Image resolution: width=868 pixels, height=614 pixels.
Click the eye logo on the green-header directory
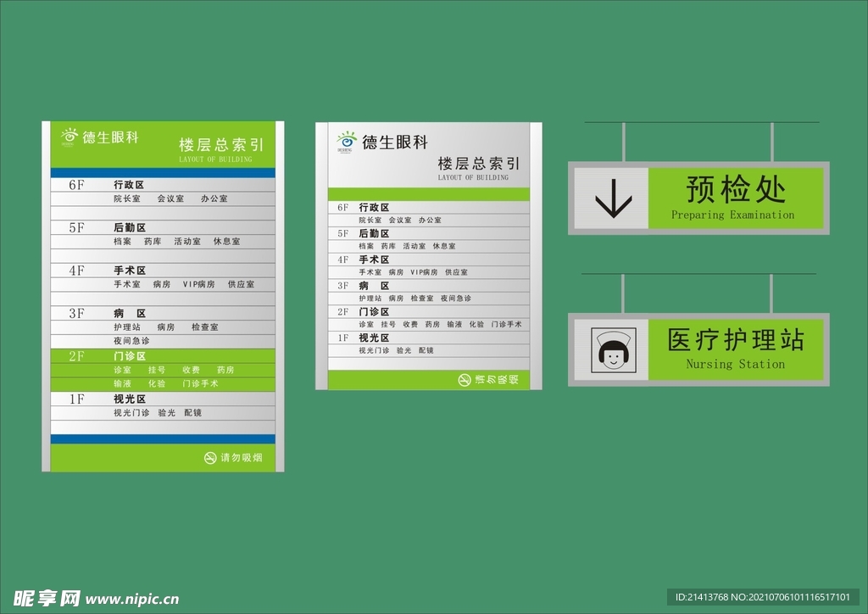pos(70,137)
